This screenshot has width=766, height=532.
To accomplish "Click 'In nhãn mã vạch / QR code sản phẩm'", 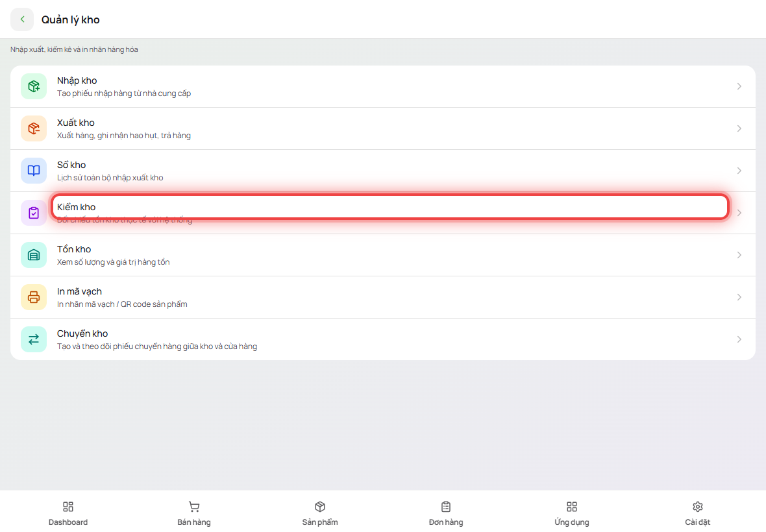I will pos(122,304).
